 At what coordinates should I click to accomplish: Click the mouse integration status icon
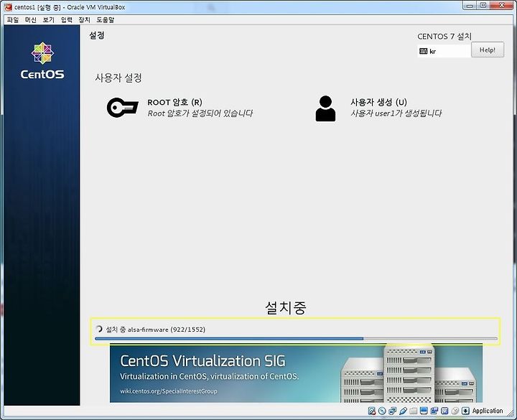click(x=455, y=411)
